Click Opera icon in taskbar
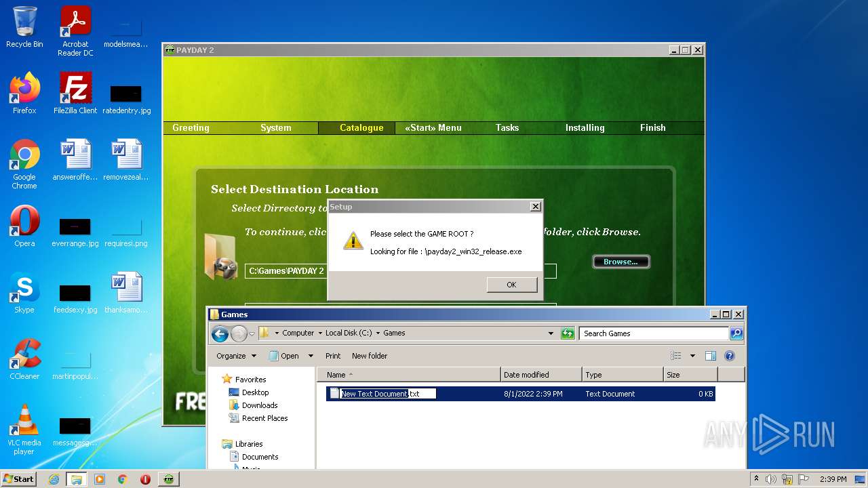 (x=145, y=479)
